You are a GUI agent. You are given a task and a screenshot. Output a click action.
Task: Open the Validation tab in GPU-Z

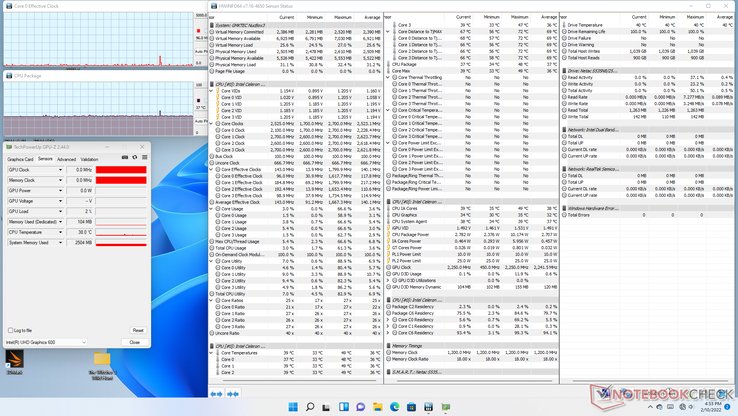tap(90, 159)
